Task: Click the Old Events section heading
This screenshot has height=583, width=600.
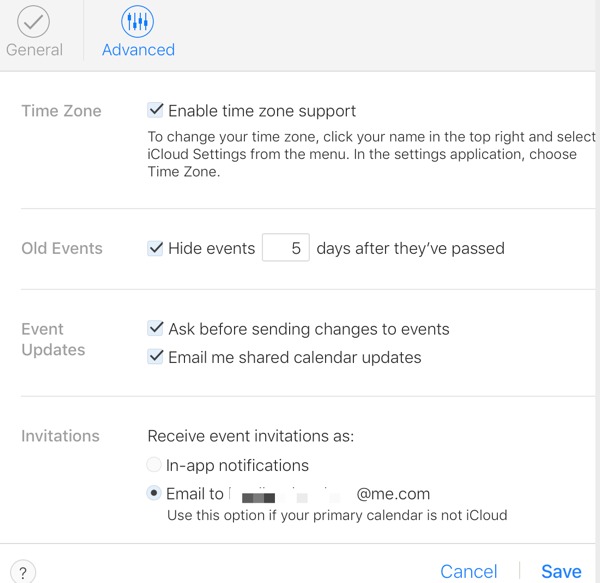Action: 62,248
